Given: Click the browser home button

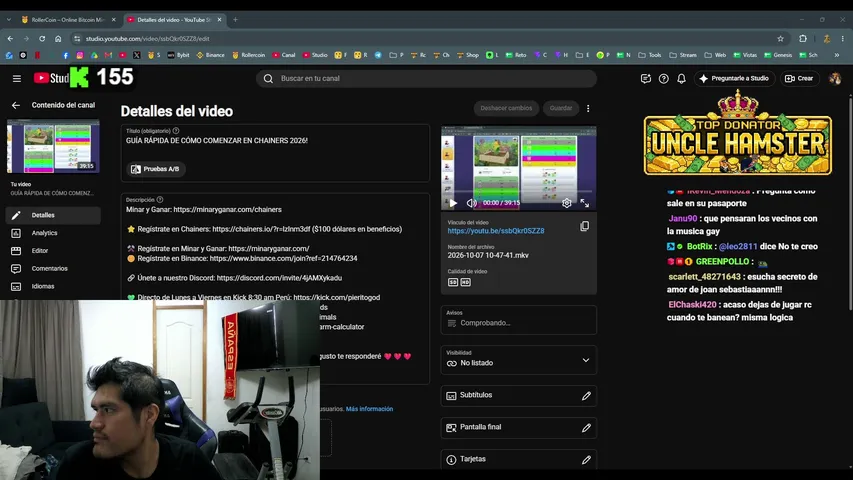Looking at the screenshot, I should pyautogui.click(x=58, y=39).
